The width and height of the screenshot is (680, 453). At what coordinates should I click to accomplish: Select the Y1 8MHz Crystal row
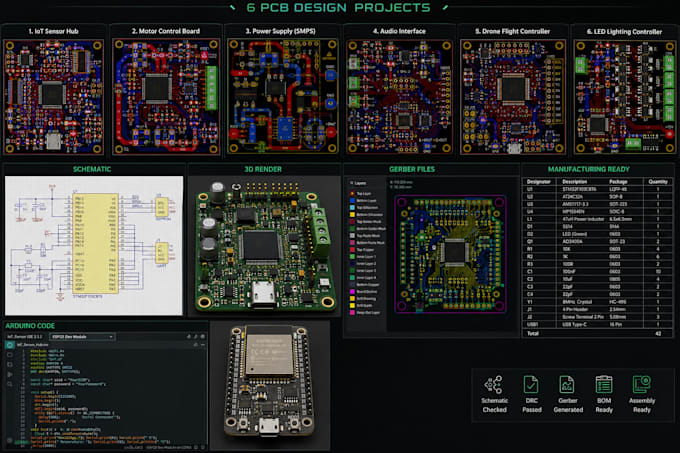point(598,302)
